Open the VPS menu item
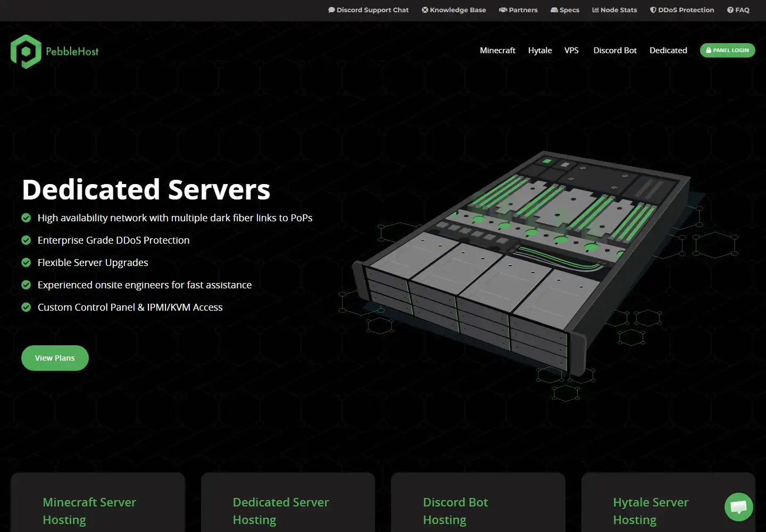 (x=571, y=51)
